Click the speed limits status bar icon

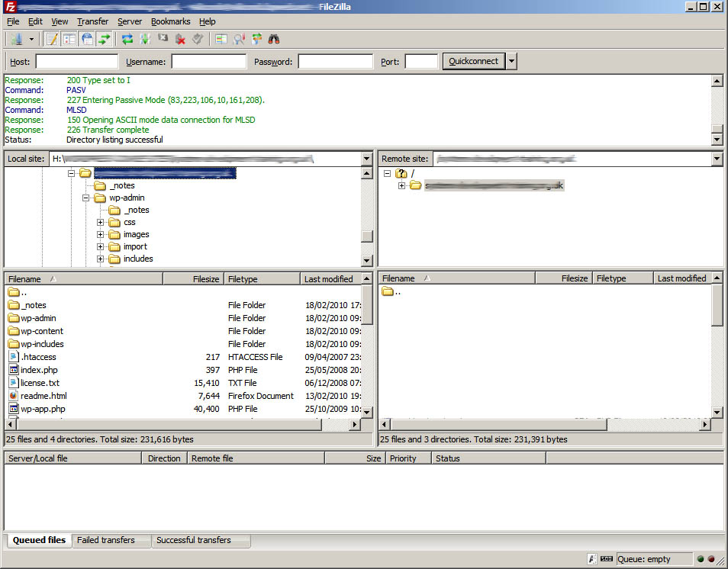coord(607,559)
